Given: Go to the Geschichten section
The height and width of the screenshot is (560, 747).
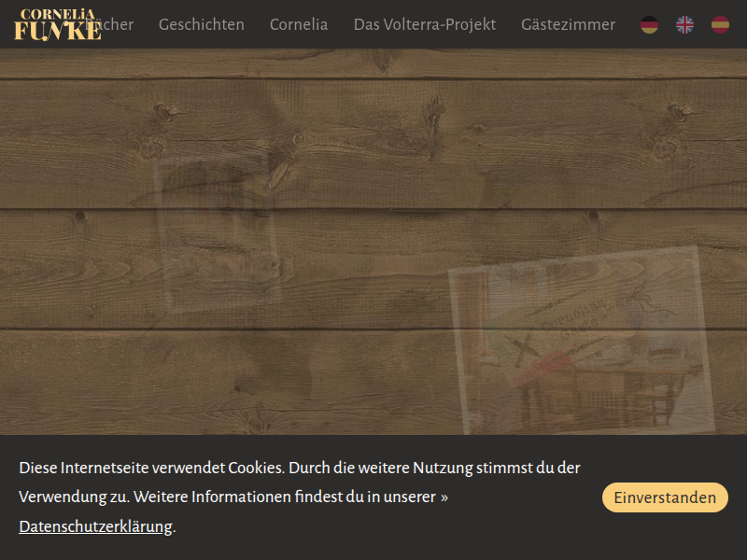Looking at the screenshot, I should click(x=201, y=24).
